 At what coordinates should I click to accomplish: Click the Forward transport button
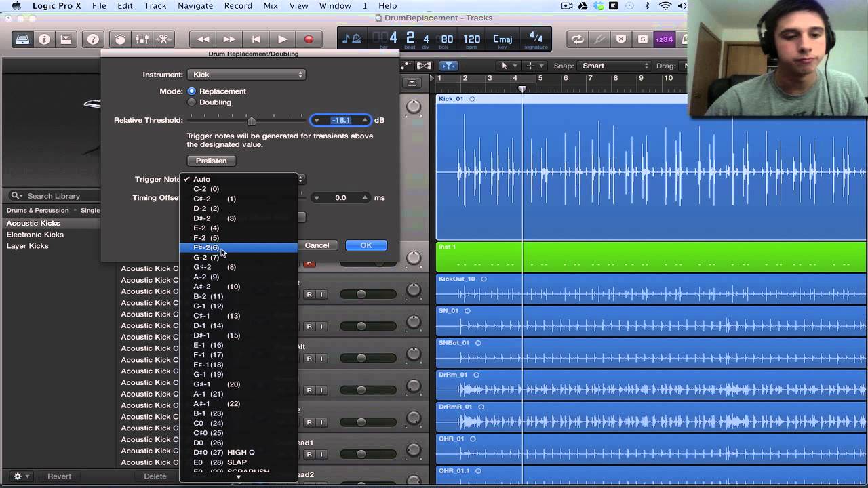click(x=229, y=39)
